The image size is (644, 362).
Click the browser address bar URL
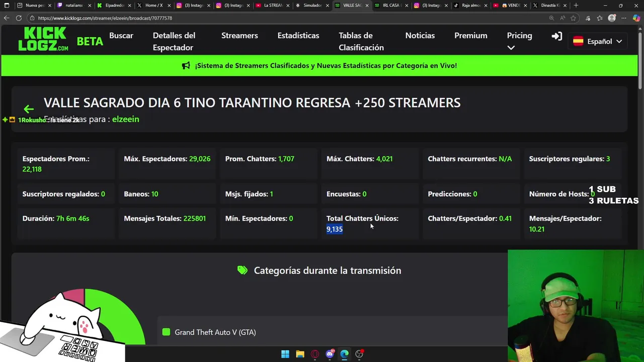point(105,18)
